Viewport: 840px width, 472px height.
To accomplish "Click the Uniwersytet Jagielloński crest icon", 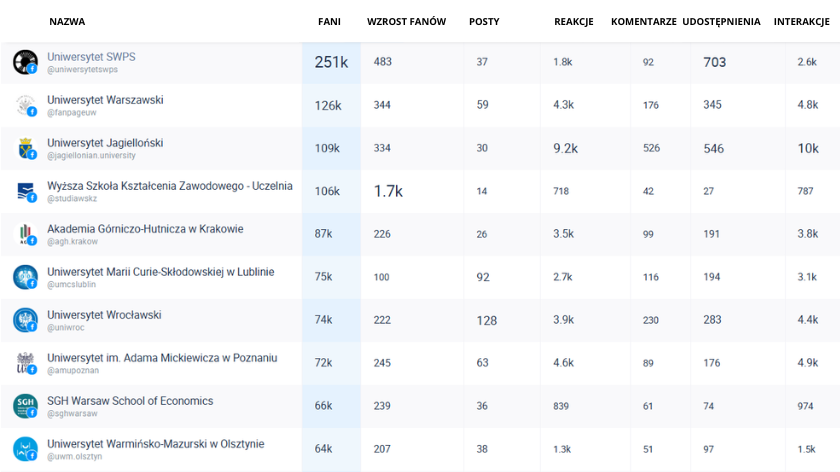I will point(25,148).
